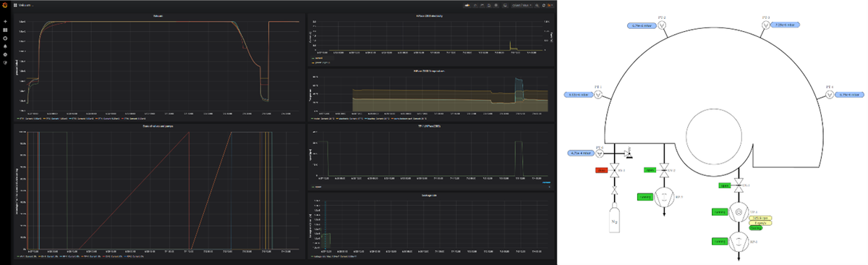Click the time range zoom out magnifier
This screenshot has height=265, width=868.
click(537, 5)
